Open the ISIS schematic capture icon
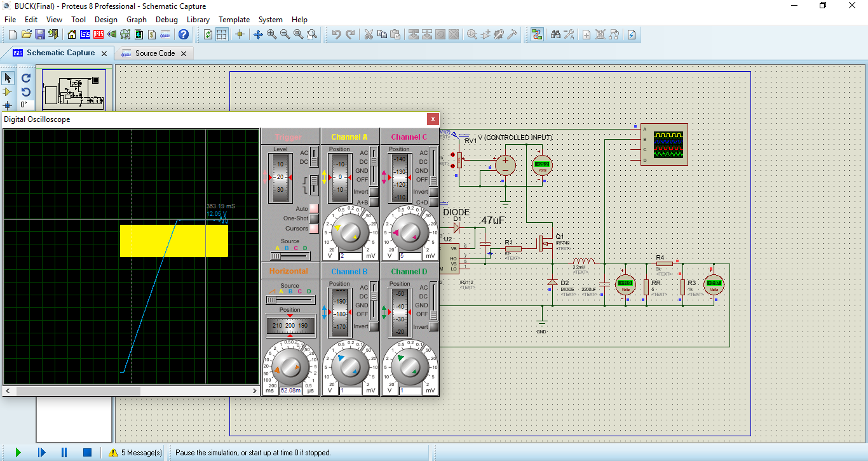This screenshot has width=868, height=461. tap(85, 34)
